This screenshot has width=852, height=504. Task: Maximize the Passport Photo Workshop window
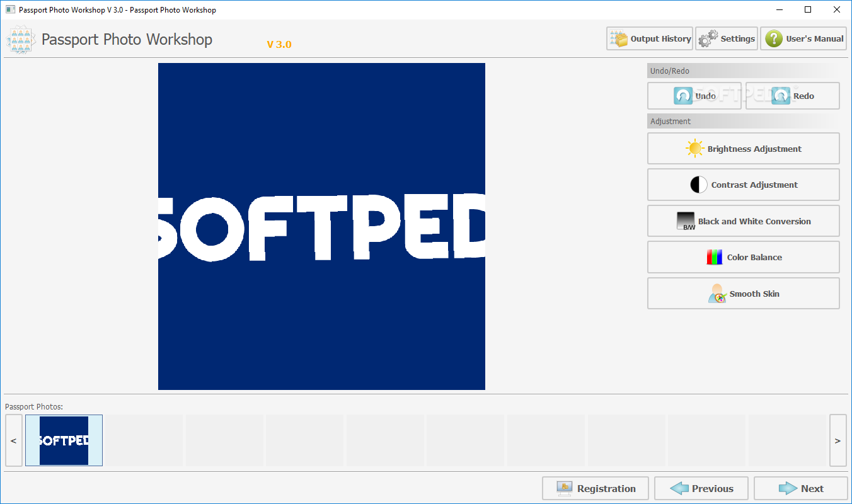(809, 9)
